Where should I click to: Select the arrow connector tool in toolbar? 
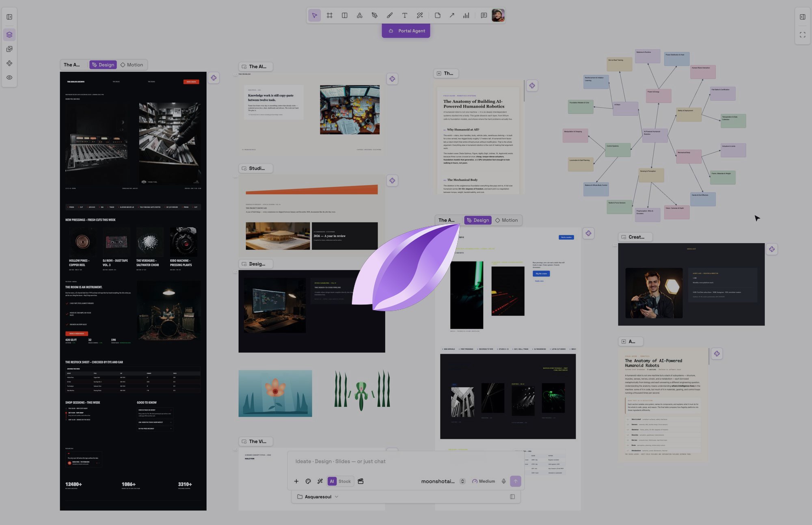click(452, 15)
